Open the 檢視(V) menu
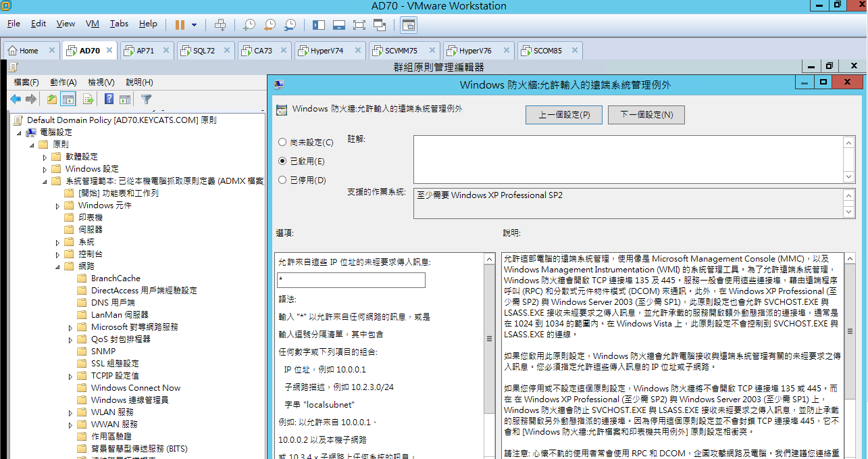868x459 pixels. [101, 82]
